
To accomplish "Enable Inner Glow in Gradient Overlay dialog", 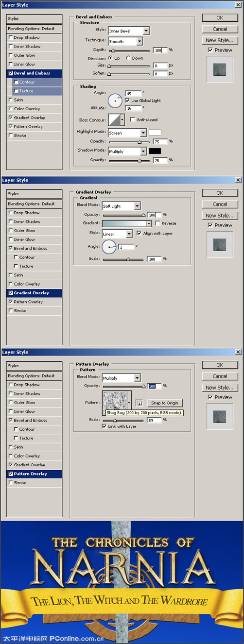I will coord(11,239).
